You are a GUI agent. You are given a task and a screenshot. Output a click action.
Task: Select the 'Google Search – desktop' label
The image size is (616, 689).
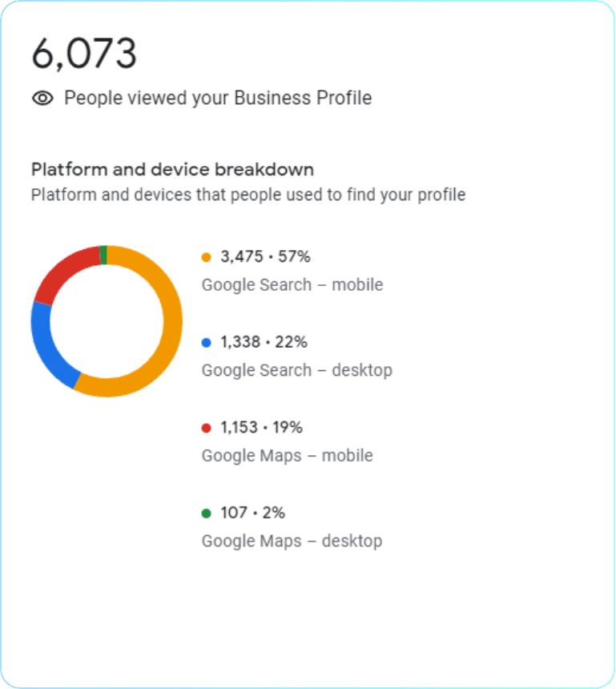[x=296, y=370]
